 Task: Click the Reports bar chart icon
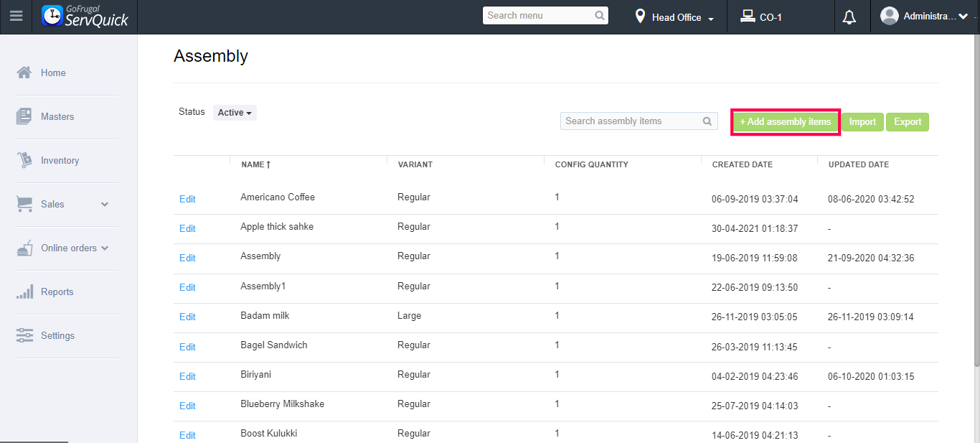pos(24,292)
